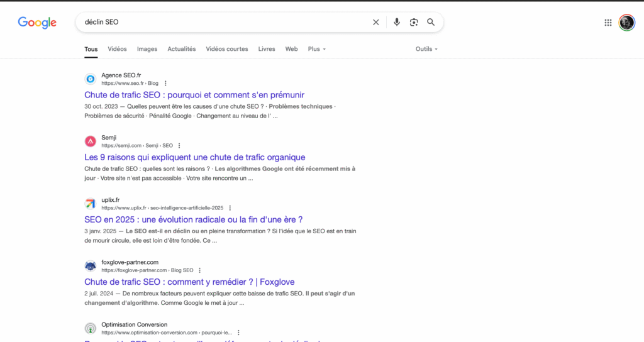Submit search with the magnifying glass icon
Screen dimensions: 644x342
point(431,22)
